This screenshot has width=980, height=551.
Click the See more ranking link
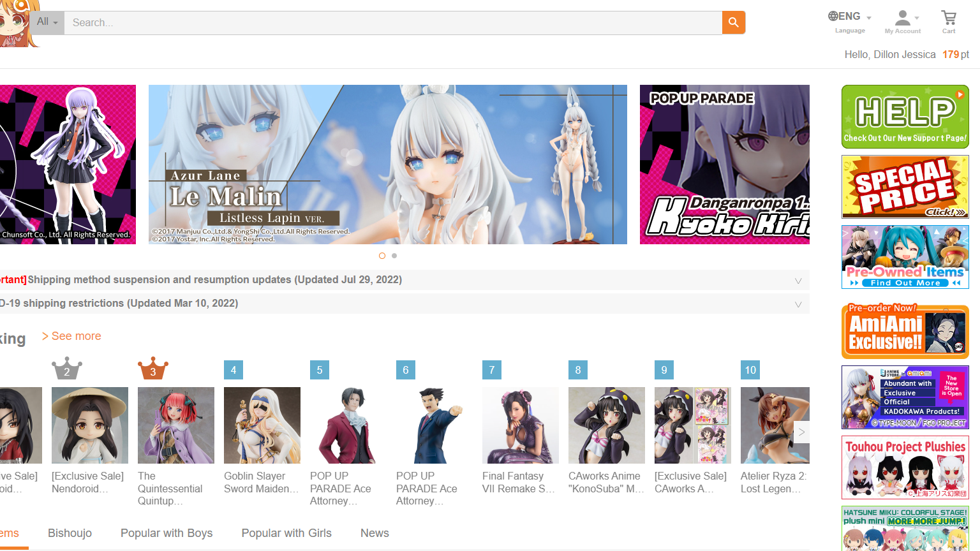tap(72, 336)
